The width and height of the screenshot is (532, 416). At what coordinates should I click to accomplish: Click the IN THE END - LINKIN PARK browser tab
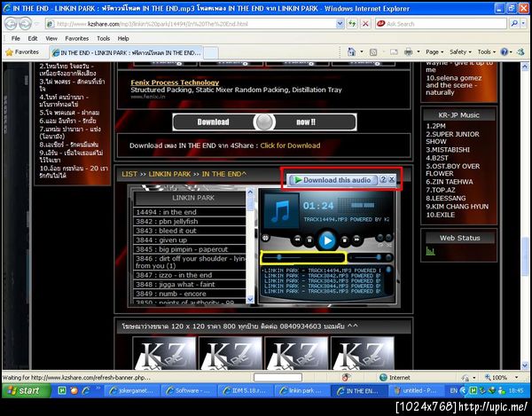(x=126, y=52)
